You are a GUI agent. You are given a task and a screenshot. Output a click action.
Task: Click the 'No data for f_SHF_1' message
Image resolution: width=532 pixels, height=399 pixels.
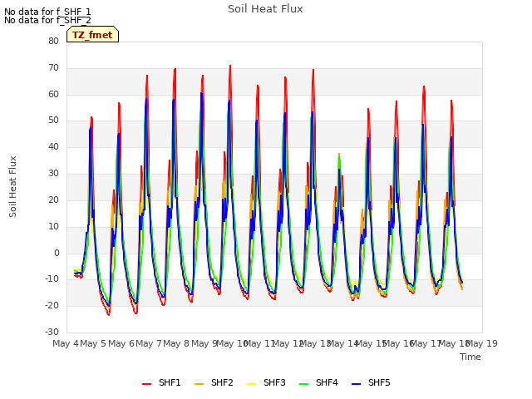coord(47,12)
